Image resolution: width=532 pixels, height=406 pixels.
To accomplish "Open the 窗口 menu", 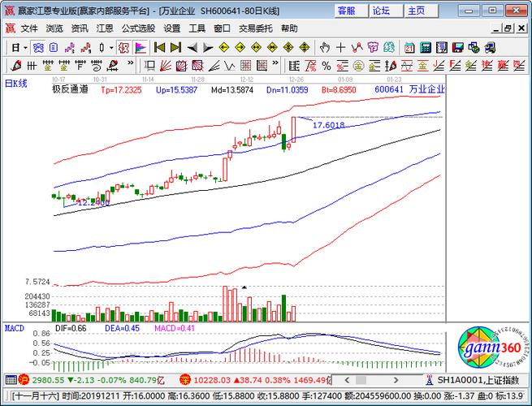I will tap(222, 28).
